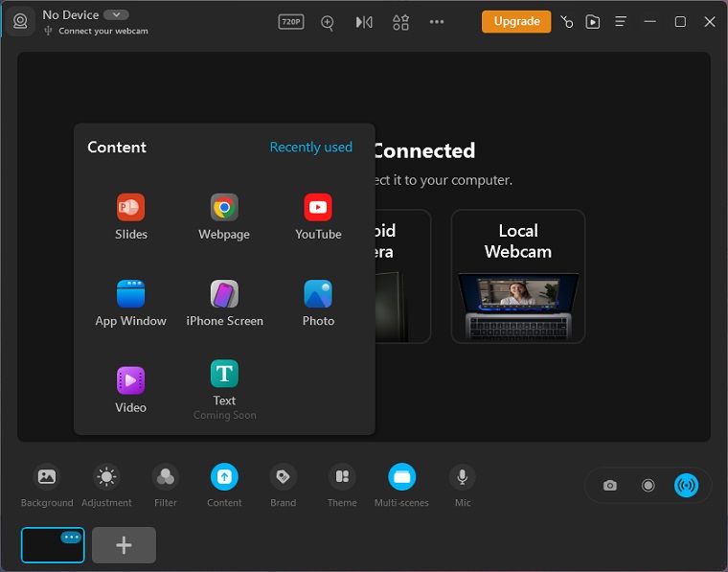728x572 pixels.
Task: Open the three-dots more options menu
Action: point(437,22)
